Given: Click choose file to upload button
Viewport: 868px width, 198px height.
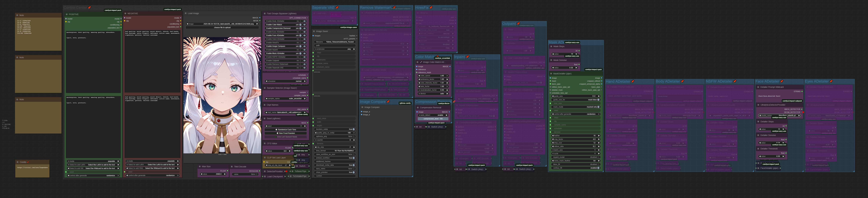Looking at the screenshot, I should (222, 27).
